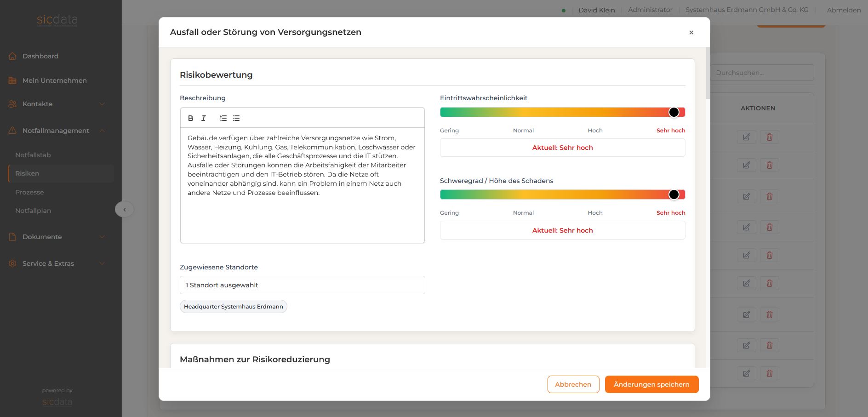Viewport: 868px width, 417px height.
Task: Click the Dashboard sidebar icon
Action: tap(12, 56)
